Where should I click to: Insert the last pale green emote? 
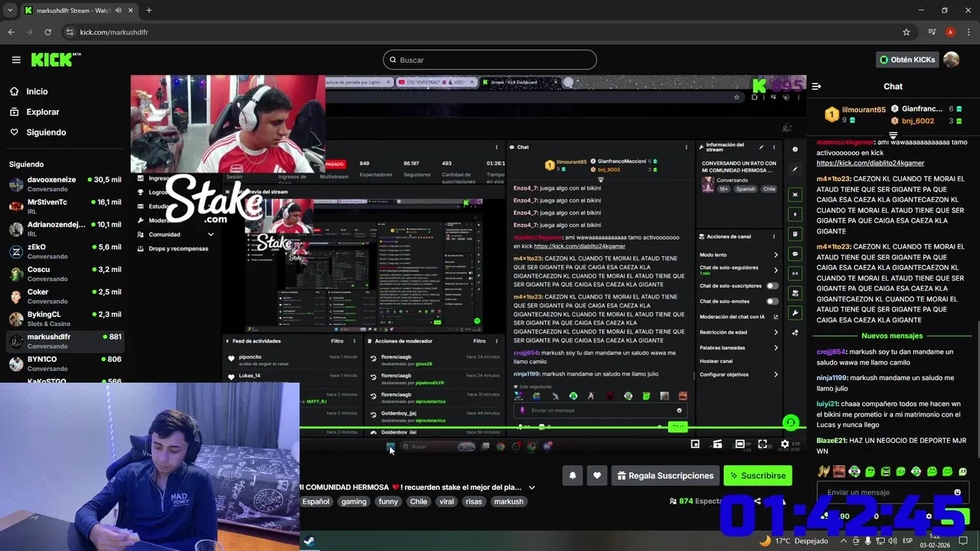coord(963,471)
